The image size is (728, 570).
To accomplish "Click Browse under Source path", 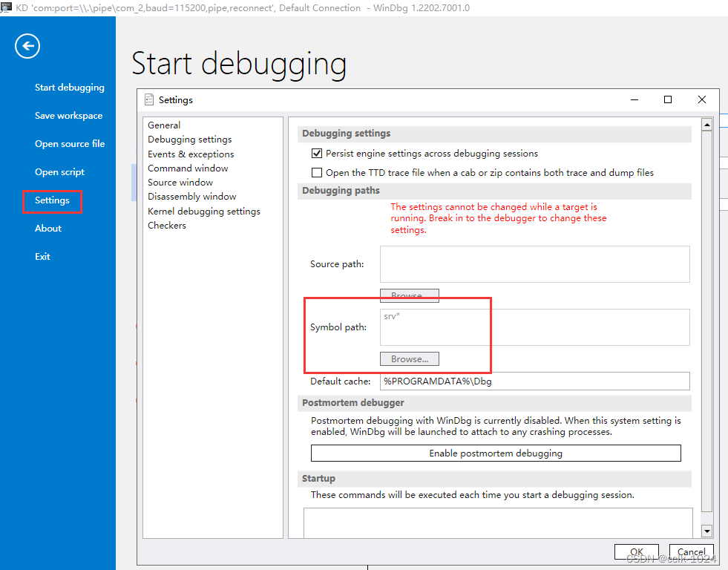I will click(x=410, y=295).
